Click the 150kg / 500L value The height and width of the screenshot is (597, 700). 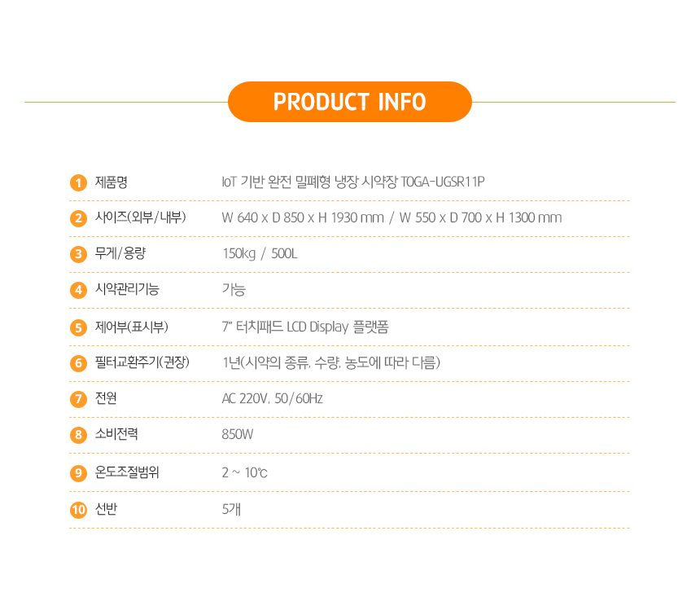click(x=260, y=253)
